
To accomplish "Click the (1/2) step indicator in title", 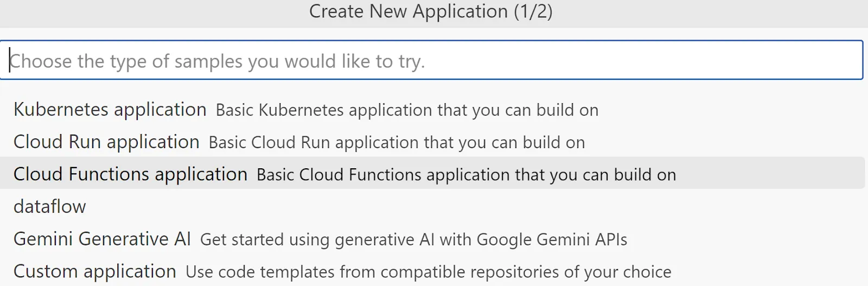I will [x=533, y=11].
